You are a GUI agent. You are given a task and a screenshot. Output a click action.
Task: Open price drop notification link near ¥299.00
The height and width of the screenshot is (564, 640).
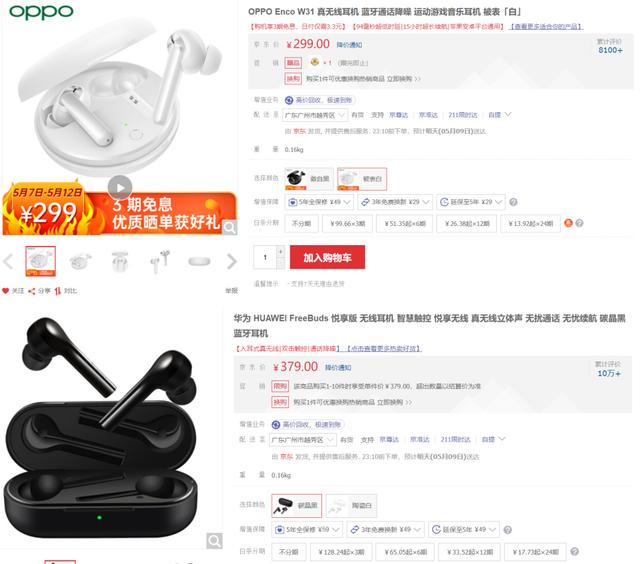pyautogui.click(x=349, y=45)
